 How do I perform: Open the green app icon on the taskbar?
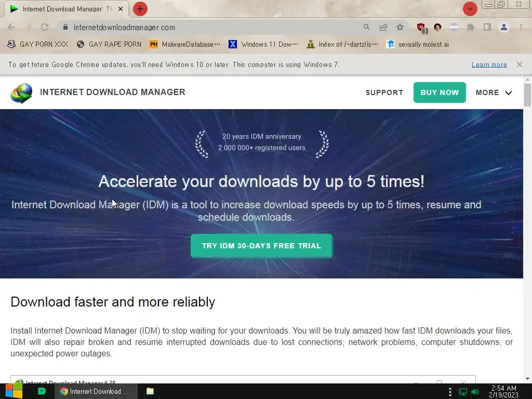tap(42, 391)
